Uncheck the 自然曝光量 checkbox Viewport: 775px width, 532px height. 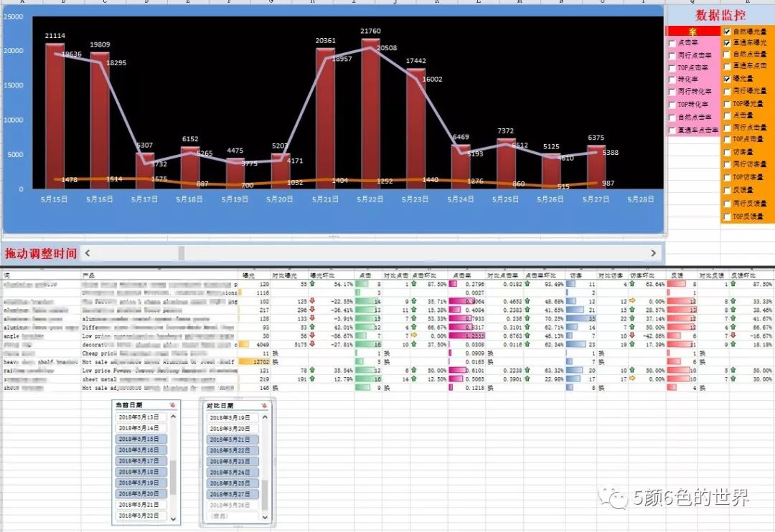pos(727,32)
